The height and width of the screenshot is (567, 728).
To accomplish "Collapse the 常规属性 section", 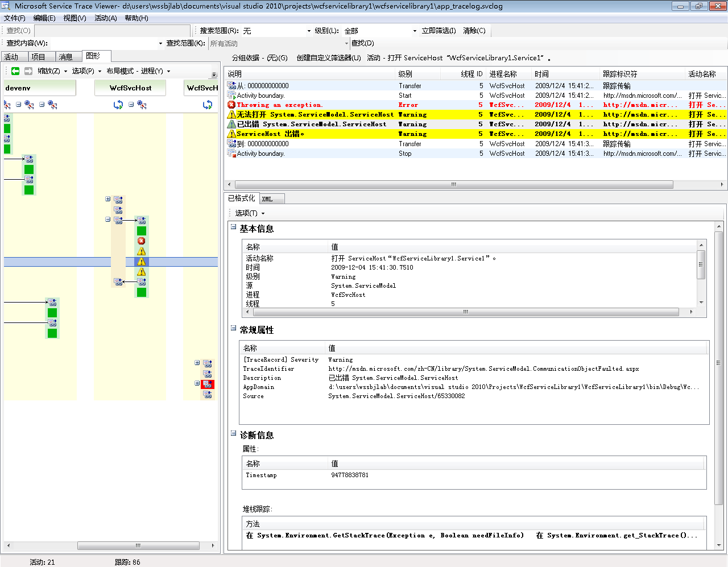I will [233, 328].
